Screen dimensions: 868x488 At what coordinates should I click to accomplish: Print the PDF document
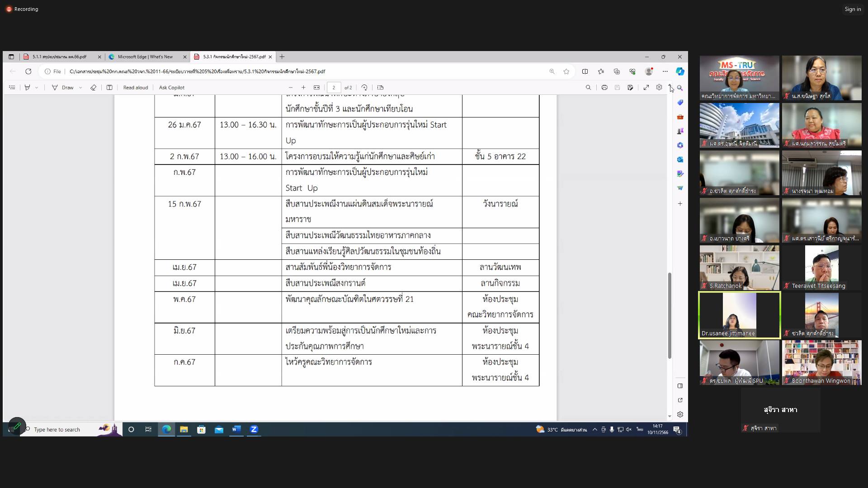[x=604, y=88]
